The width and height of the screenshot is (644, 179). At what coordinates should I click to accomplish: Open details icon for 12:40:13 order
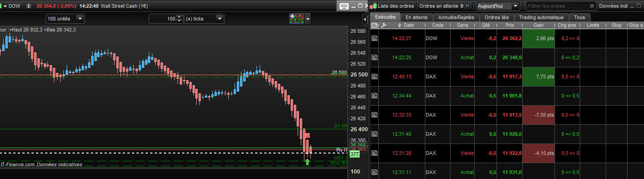coord(374,77)
